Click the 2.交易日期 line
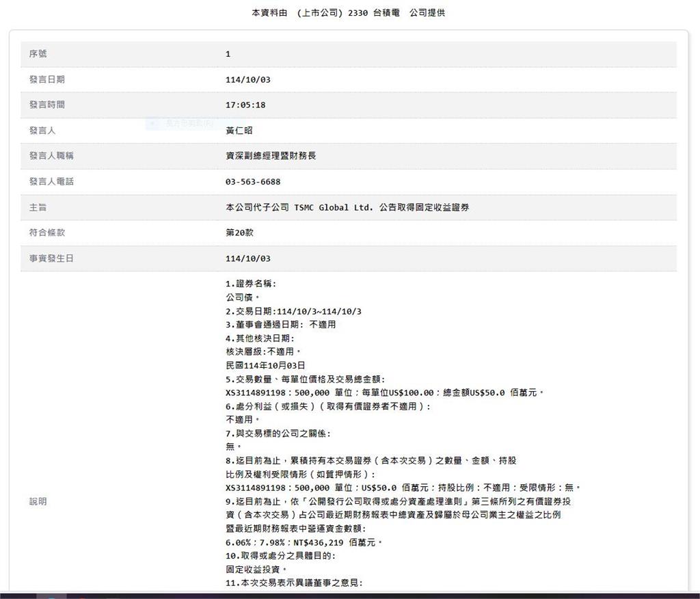This screenshot has height=599, width=700. pyautogui.click(x=293, y=311)
